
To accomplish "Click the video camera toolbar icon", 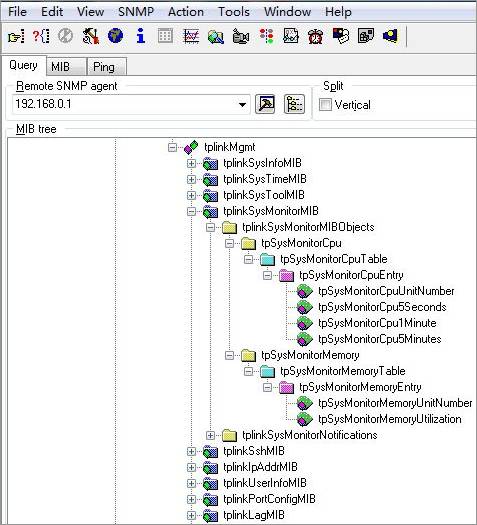I will point(241,36).
